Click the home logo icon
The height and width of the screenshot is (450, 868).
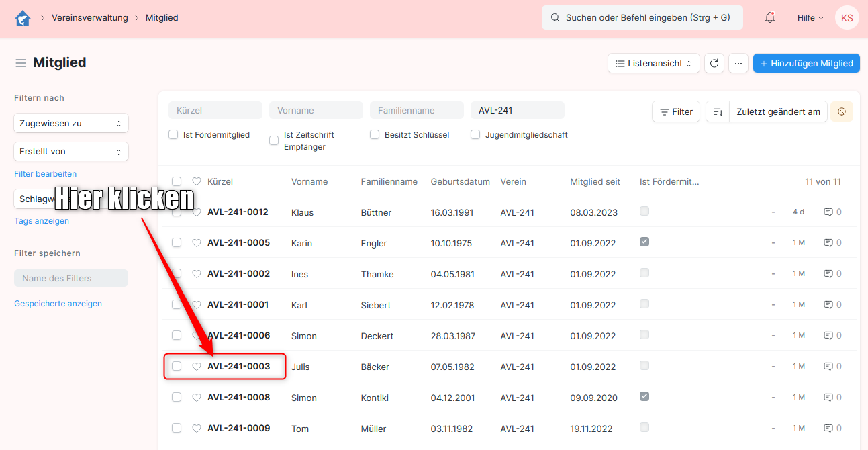click(23, 18)
